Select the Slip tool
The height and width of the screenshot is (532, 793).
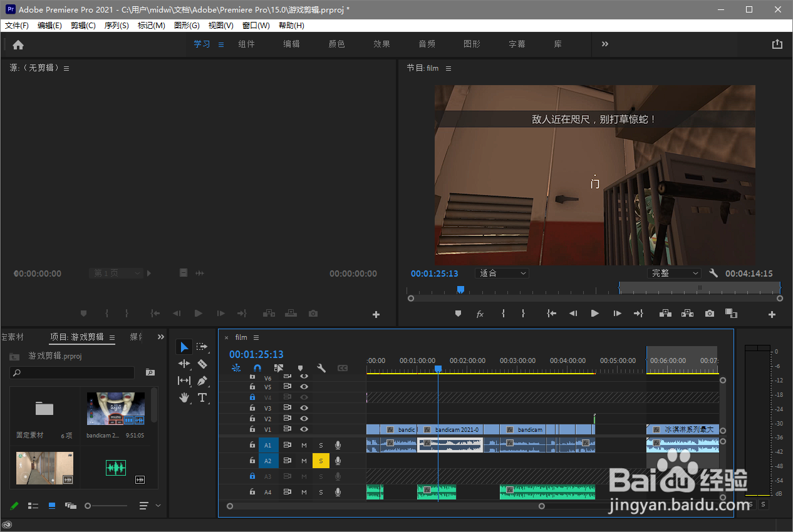coord(184,381)
